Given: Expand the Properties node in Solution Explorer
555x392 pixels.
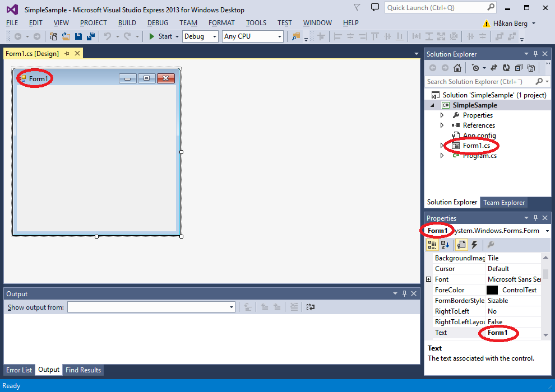Looking at the screenshot, I should click(x=442, y=115).
